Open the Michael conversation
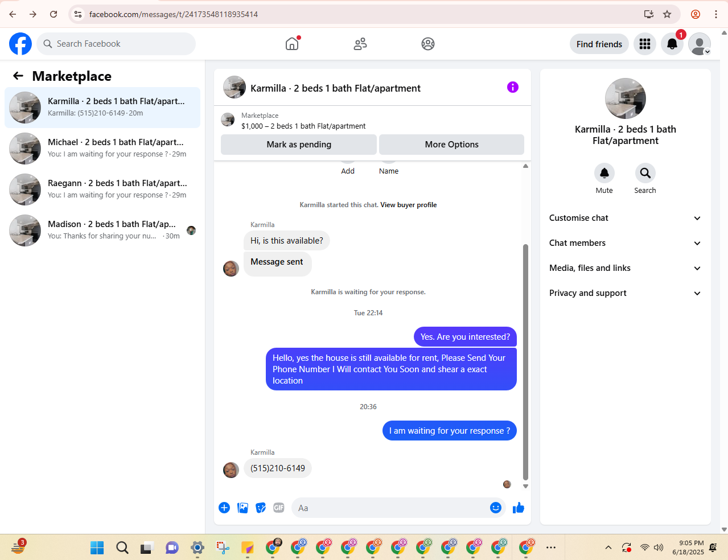The image size is (728, 560). tap(102, 149)
